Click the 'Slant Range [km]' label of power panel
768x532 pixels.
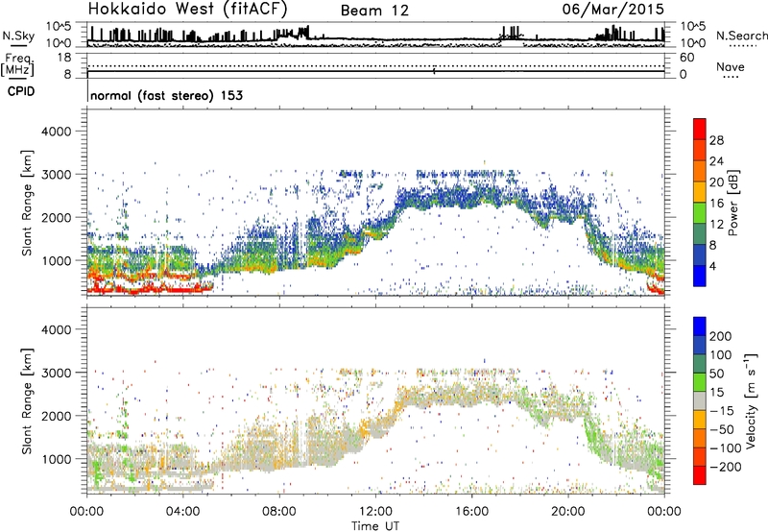pyautogui.click(x=27, y=203)
